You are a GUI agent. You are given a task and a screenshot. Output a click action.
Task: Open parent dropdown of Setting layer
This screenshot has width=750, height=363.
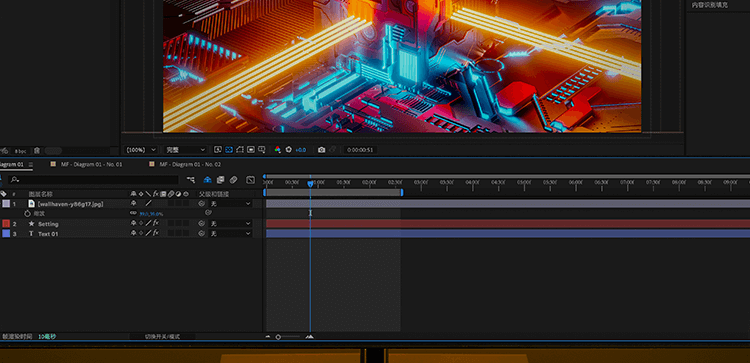pos(231,224)
